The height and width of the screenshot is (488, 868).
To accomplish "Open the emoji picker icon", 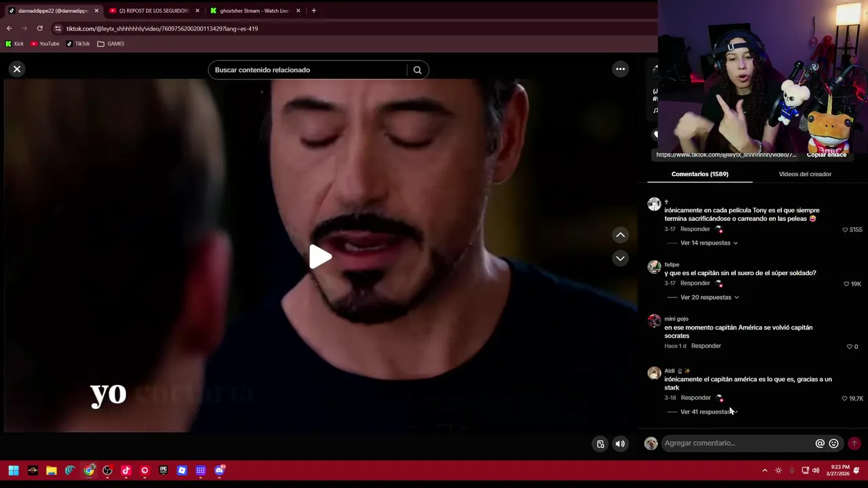I will pos(833,443).
